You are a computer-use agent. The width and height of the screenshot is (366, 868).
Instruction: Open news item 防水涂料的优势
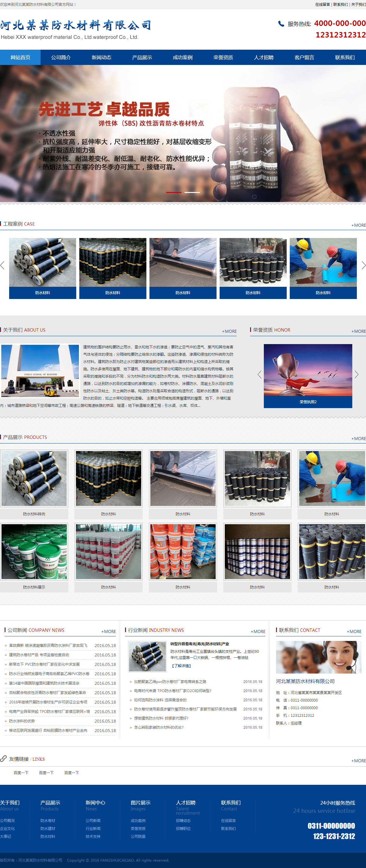click(22, 721)
